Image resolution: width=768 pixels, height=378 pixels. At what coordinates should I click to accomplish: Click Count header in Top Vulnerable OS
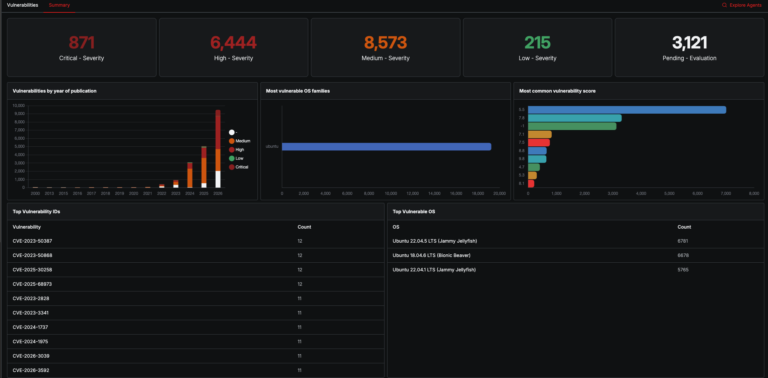684,227
